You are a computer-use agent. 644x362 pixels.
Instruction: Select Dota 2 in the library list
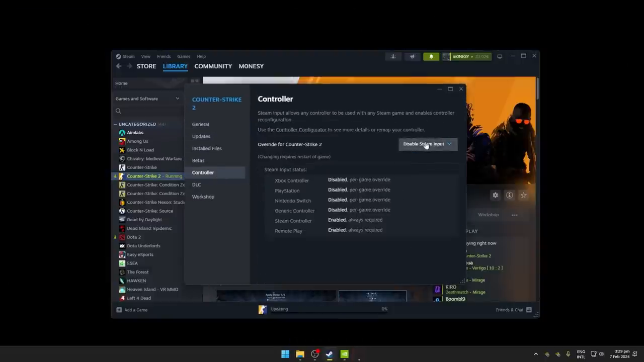click(134, 237)
